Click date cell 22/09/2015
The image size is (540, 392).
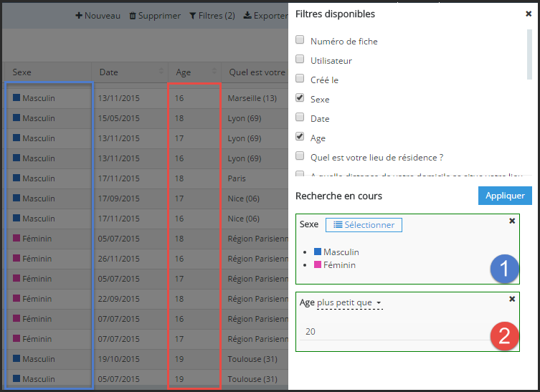point(119,299)
